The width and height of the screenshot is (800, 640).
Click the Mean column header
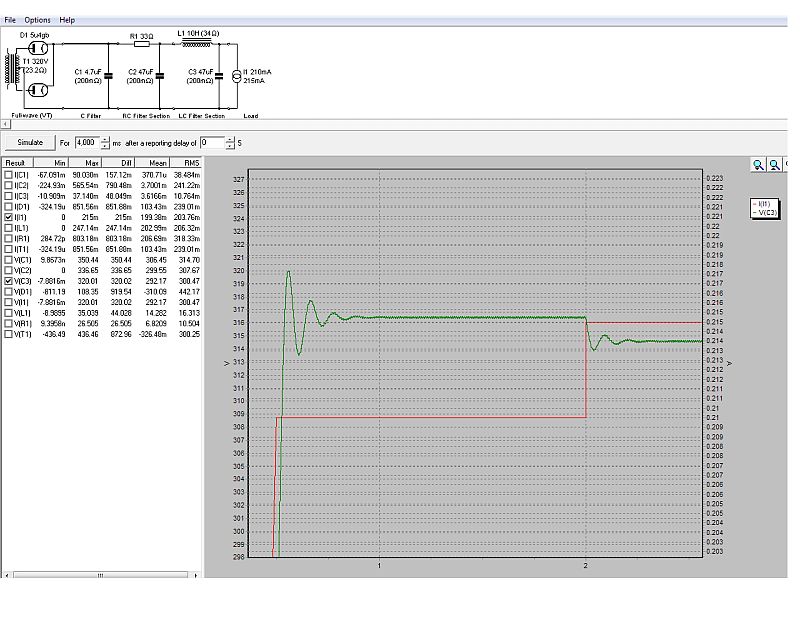coord(152,163)
